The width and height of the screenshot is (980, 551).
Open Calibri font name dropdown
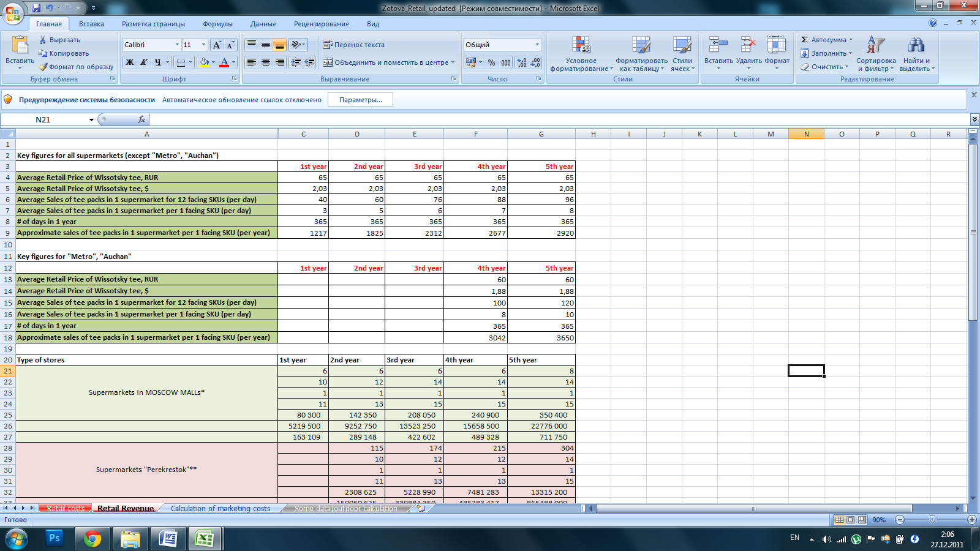pos(177,45)
